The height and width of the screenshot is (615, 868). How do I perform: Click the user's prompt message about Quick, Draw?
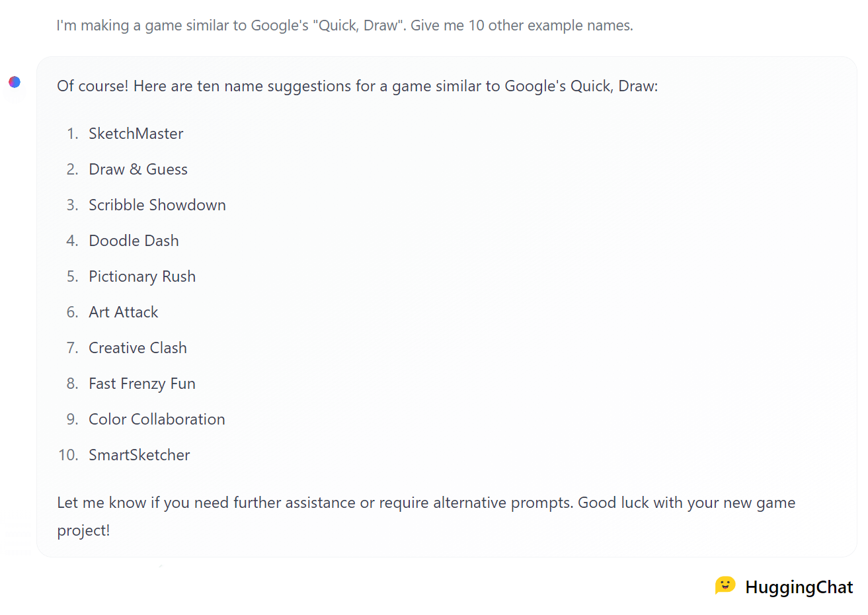344,26
